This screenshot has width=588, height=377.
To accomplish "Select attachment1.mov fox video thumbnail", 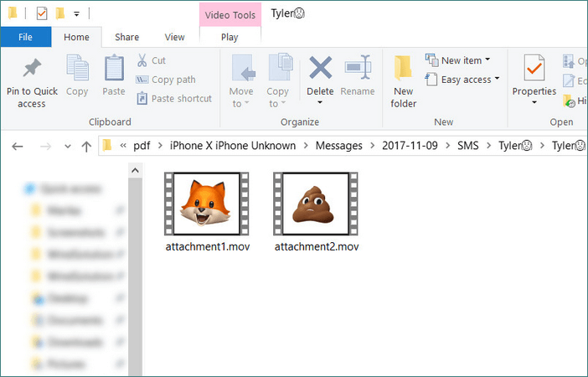I will (207, 204).
